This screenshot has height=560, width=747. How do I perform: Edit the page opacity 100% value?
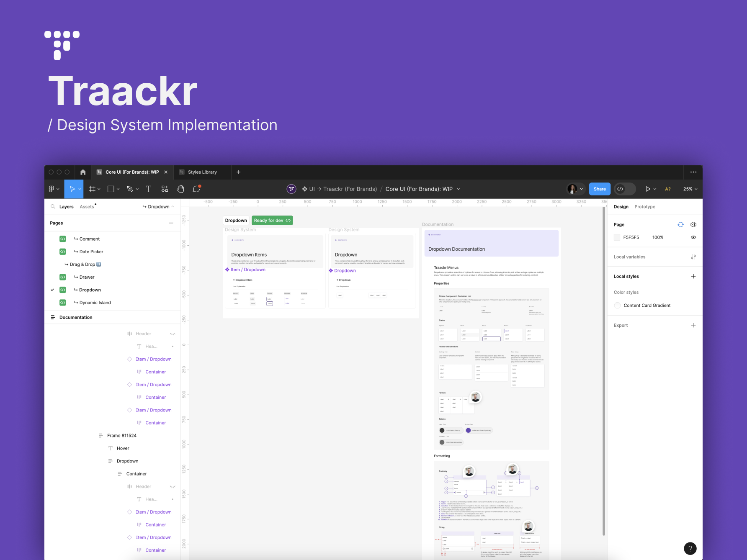point(658,237)
